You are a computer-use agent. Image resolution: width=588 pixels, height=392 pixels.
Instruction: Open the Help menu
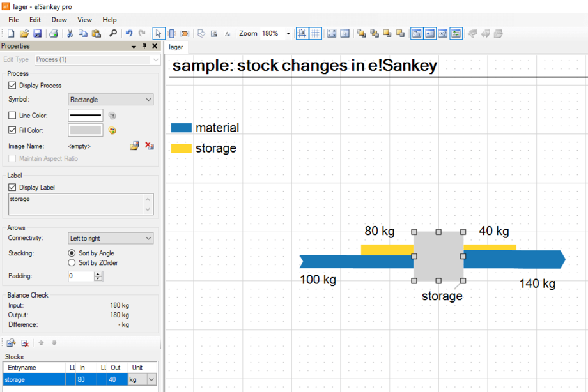click(109, 20)
